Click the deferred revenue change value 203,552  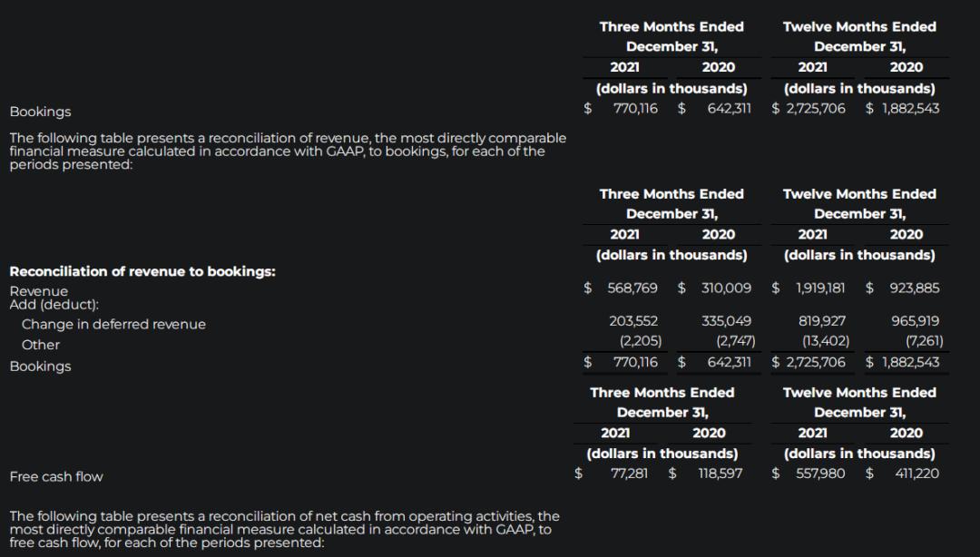[632, 320]
